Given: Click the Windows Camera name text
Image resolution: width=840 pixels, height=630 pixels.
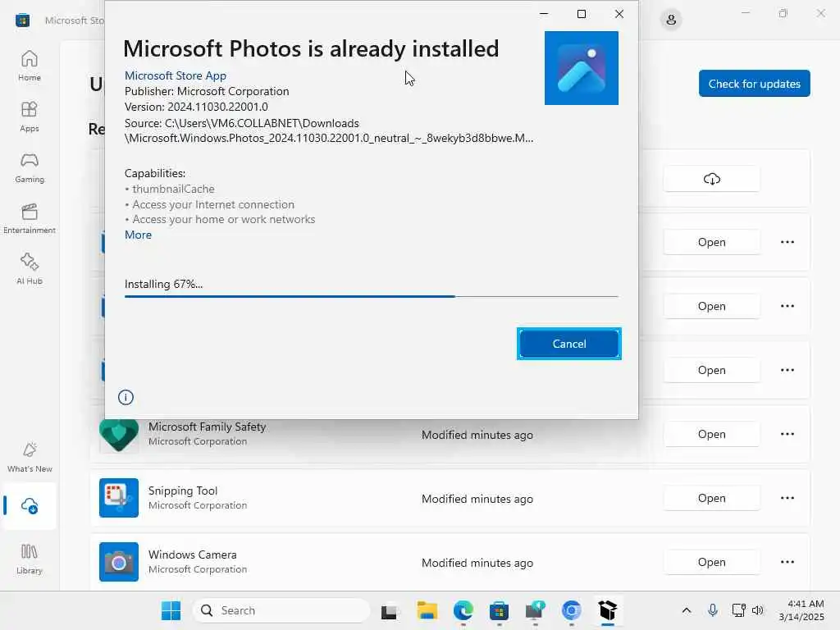Looking at the screenshot, I should tap(192, 555).
